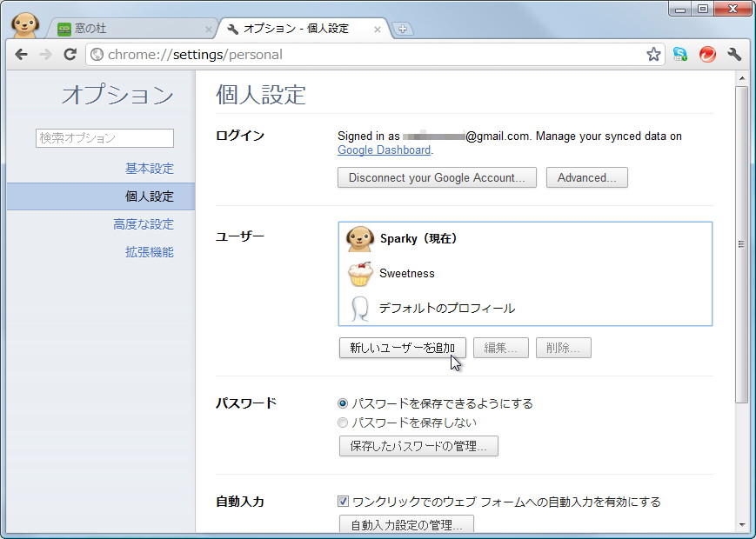Click the 検索オプション search field

104,137
